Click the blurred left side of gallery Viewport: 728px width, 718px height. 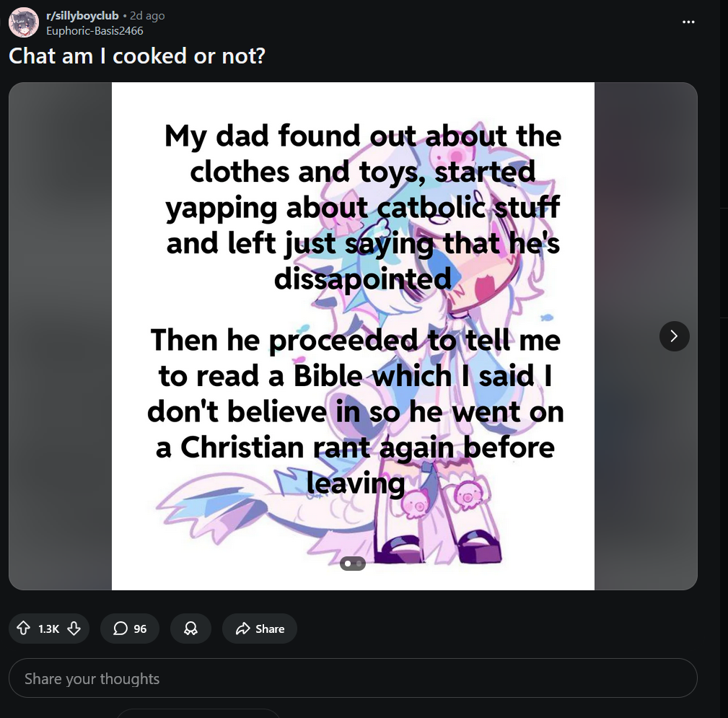coord(60,336)
